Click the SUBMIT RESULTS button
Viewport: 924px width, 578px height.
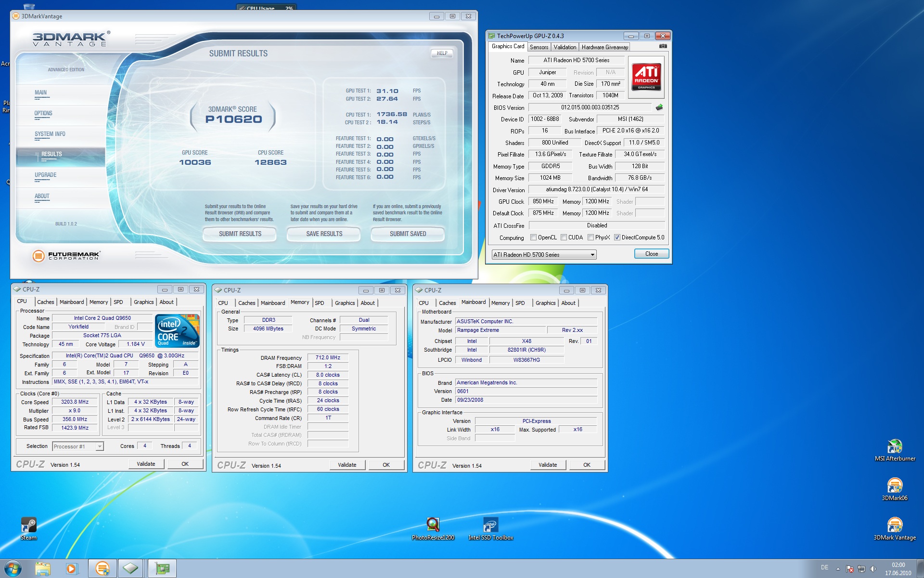[240, 234]
